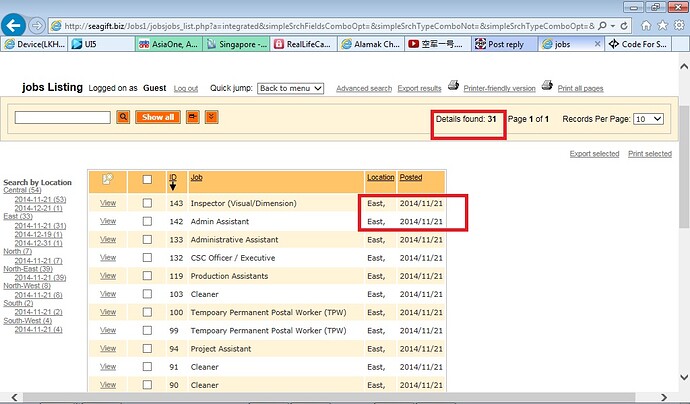Viewport: 690px width, 404px height.
Task: Sort by the Job column header
Action: pyautogui.click(x=196, y=177)
